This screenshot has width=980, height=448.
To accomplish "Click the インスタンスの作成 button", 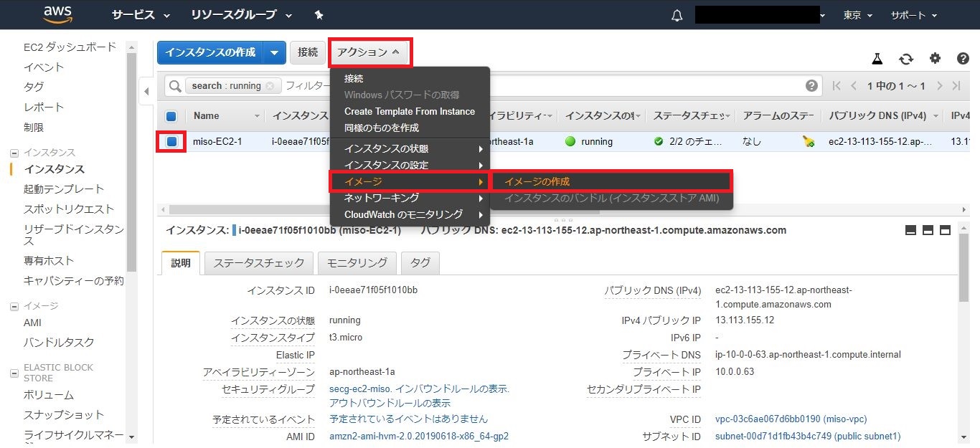I will [x=210, y=52].
